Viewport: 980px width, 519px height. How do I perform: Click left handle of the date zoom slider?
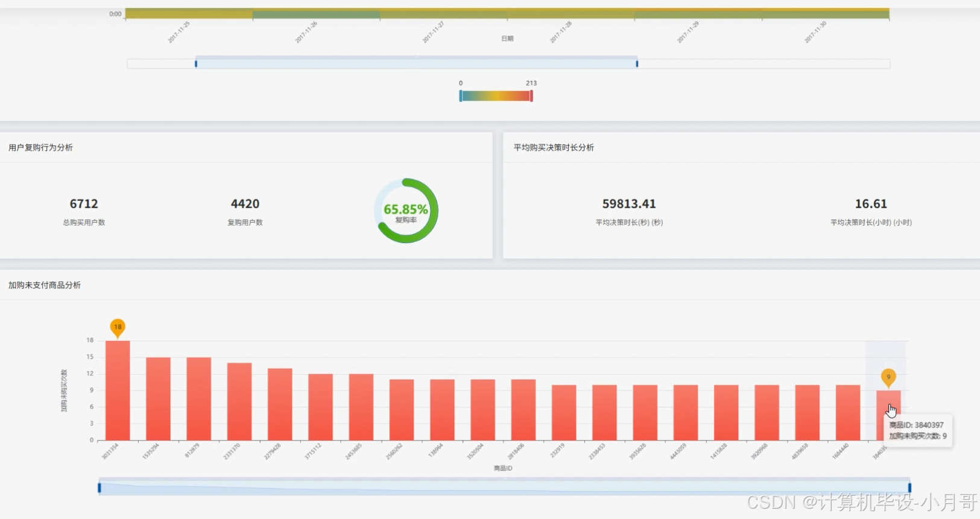[x=196, y=63]
